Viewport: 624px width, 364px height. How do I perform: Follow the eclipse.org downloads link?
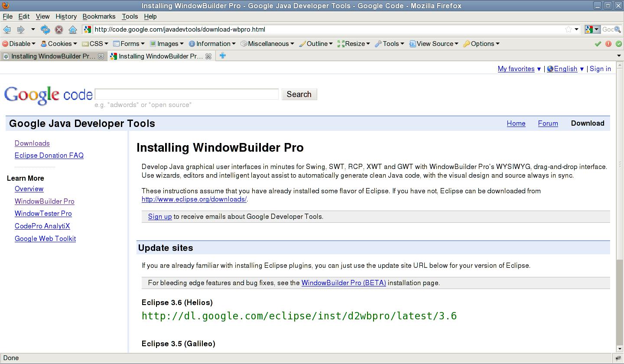[x=194, y=199]
